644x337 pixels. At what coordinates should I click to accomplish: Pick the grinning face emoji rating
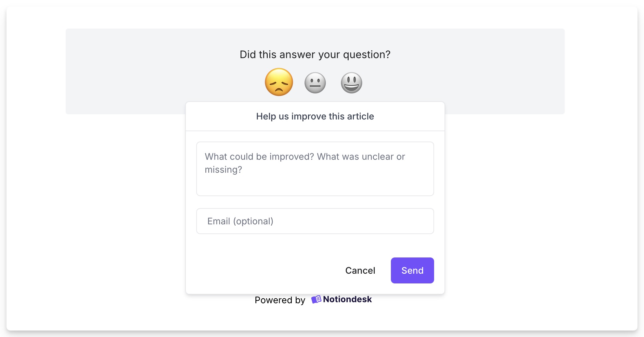coord(351,82)
